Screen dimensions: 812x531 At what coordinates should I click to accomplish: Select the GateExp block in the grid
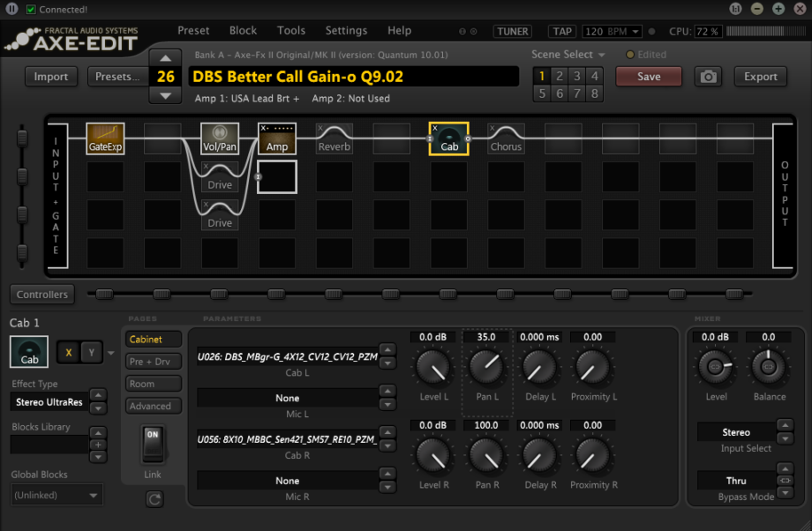[x=105, y=138]
